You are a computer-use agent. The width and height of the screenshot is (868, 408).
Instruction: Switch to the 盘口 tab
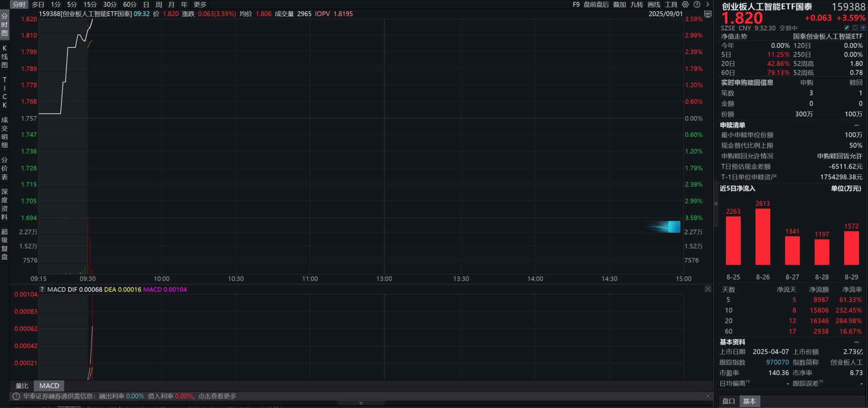pyautogui.click(x=728, y=401)
